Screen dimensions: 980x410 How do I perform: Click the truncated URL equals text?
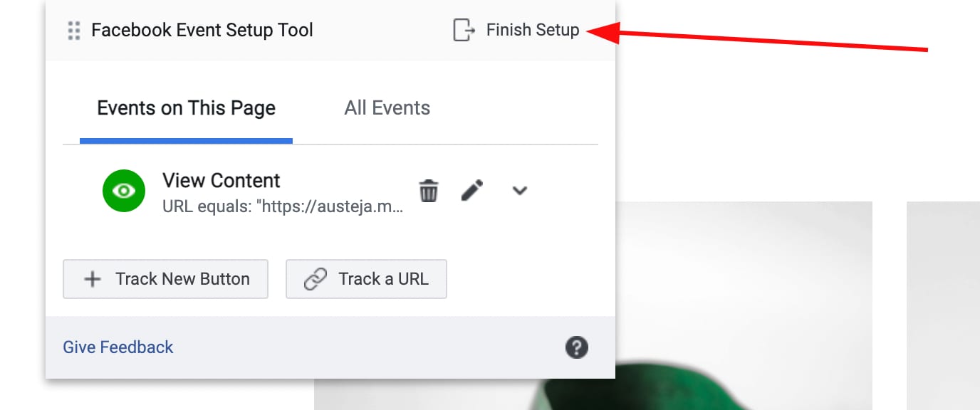point(282,206)
